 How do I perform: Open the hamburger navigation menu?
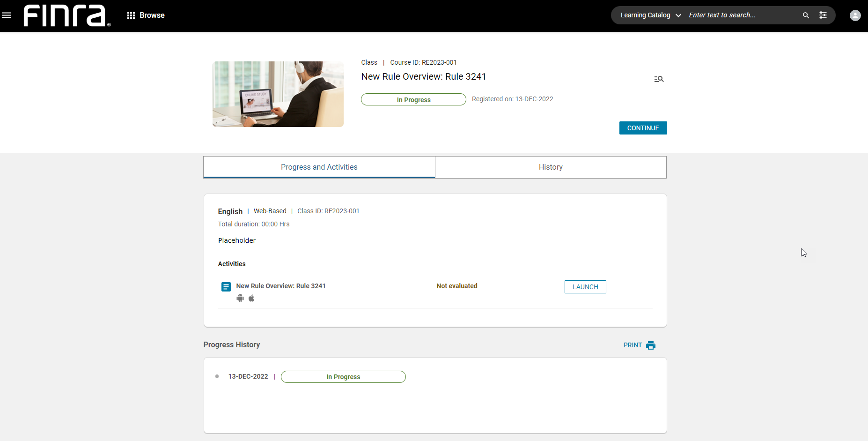point(7,15)
